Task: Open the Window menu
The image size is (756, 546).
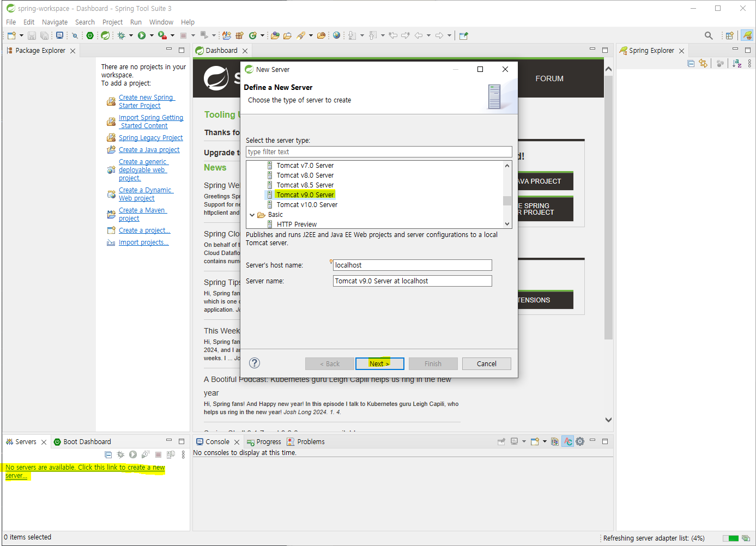Action: pyautogui.click(x=161, y=22)
